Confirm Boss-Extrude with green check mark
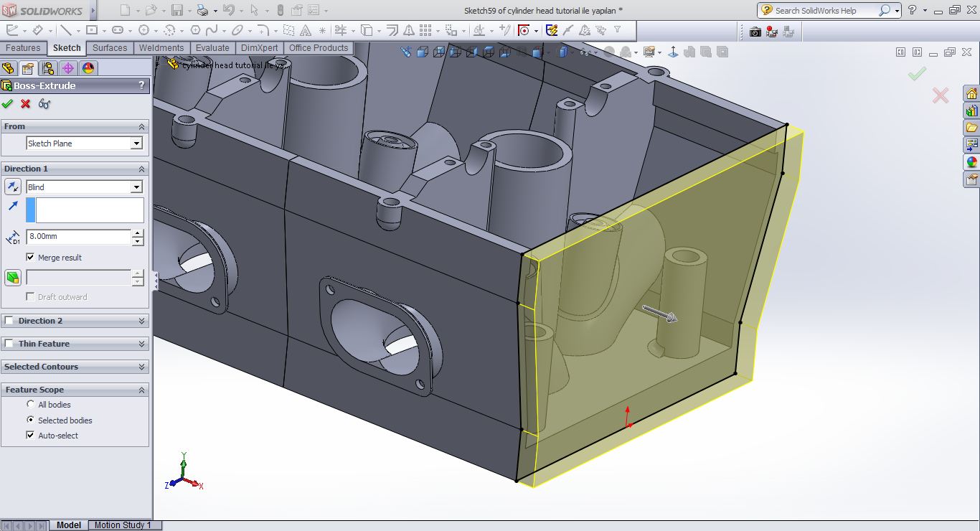Screen dimensions: 980x531 pos(8,104)
